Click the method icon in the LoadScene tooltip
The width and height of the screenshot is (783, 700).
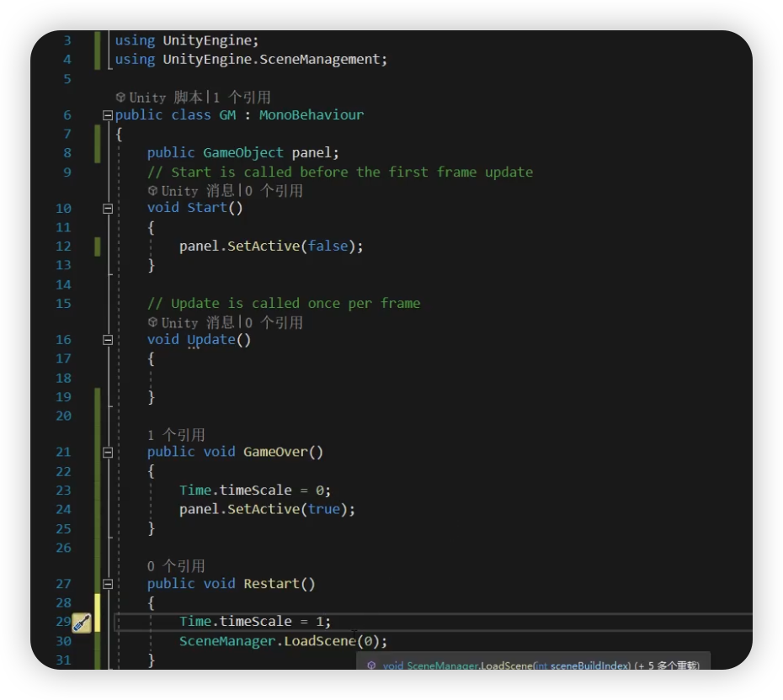coord(371,665)
